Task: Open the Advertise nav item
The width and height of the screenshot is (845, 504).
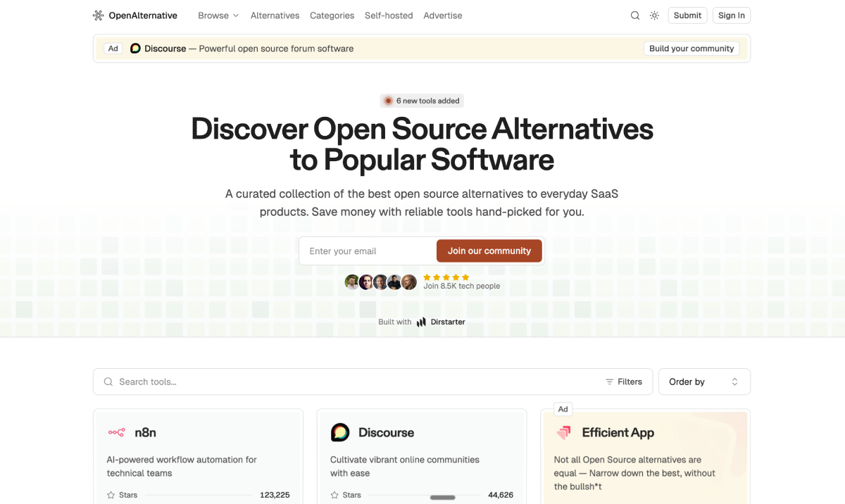Action: coord(443,15)
